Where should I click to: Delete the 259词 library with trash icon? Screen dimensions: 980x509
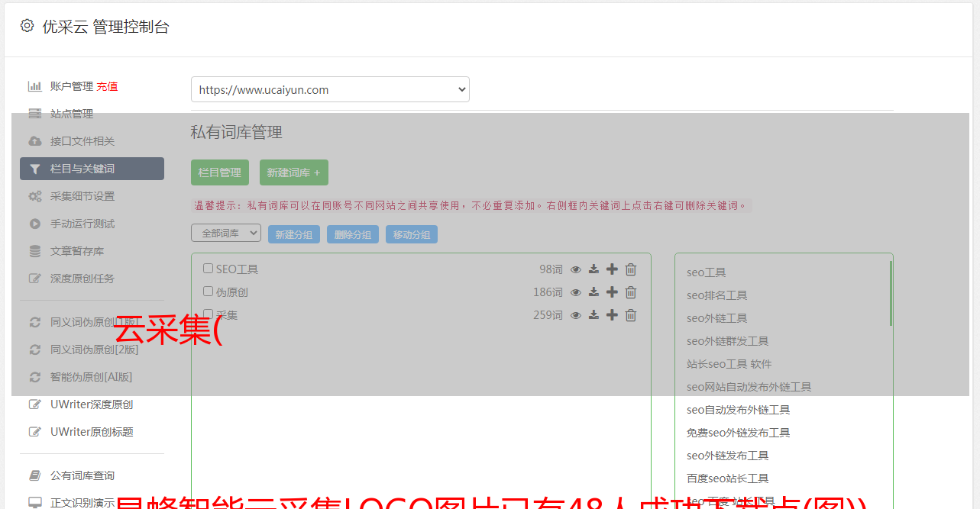click(x=631, y=315)
